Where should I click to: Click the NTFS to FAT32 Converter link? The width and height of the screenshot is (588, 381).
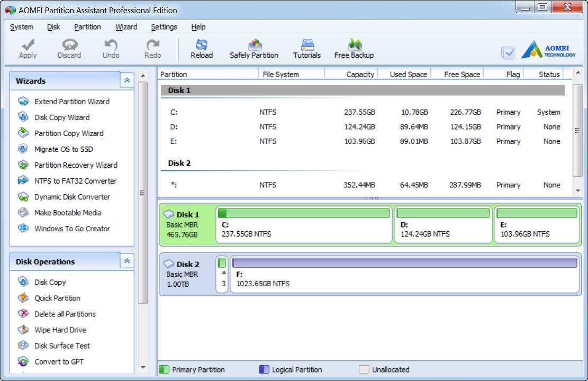coord(75,181)
